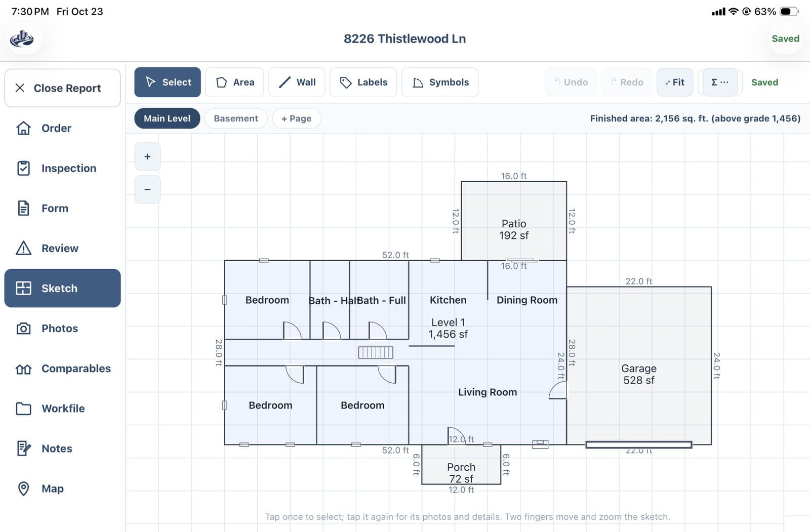The height and width of the screenshot is (532, 810).
Task: Choose the Wall tool
Action: click(298, 82)
